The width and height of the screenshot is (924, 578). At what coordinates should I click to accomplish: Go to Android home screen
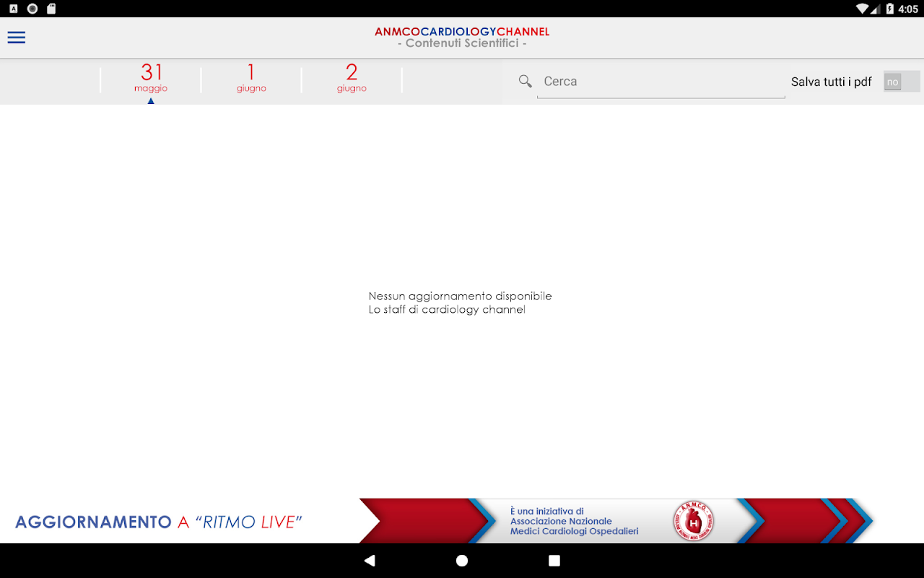click(x=462, y=561)
